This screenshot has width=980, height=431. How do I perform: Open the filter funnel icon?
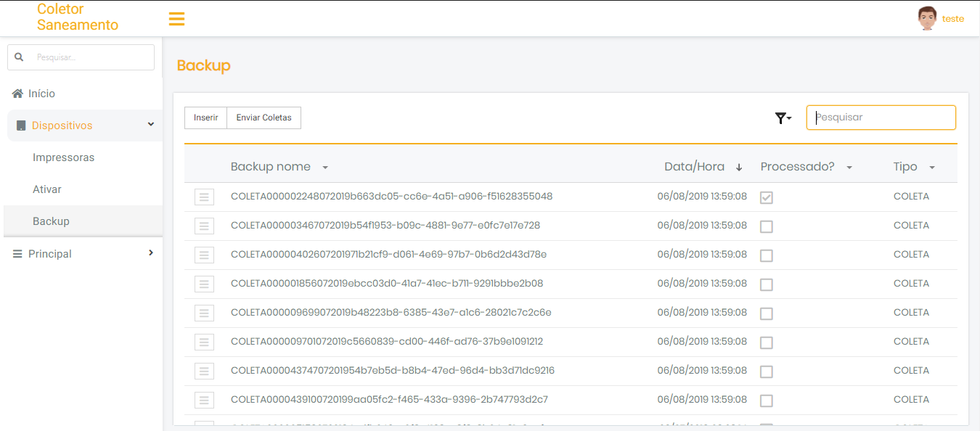[x=782, y=118]
